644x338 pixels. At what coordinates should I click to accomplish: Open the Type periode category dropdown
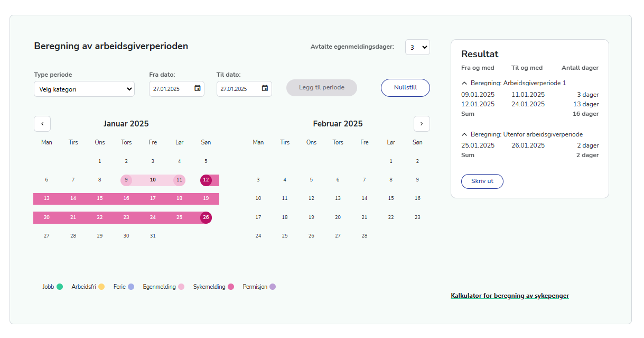pyautogui.click(x=84, y=89)
